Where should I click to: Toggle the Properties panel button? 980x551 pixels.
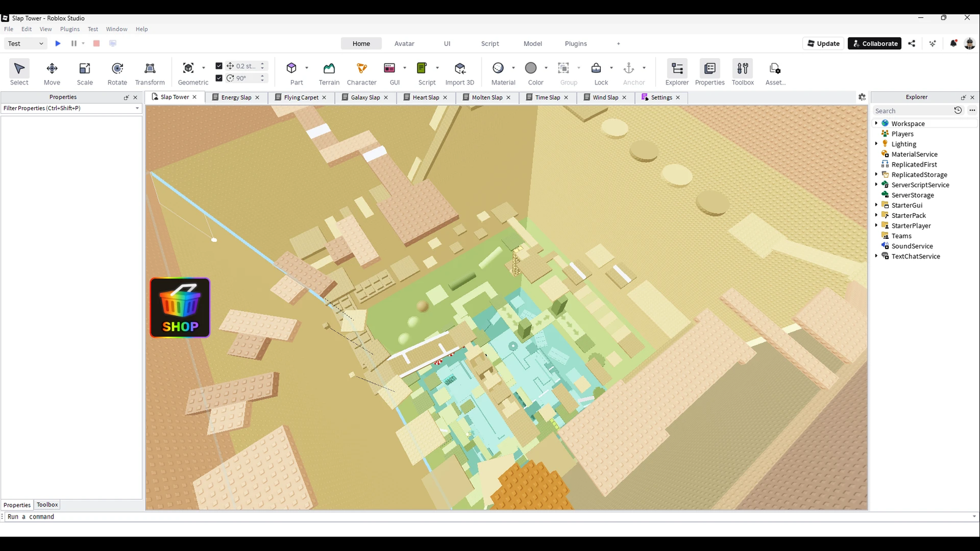coord(710,73)
